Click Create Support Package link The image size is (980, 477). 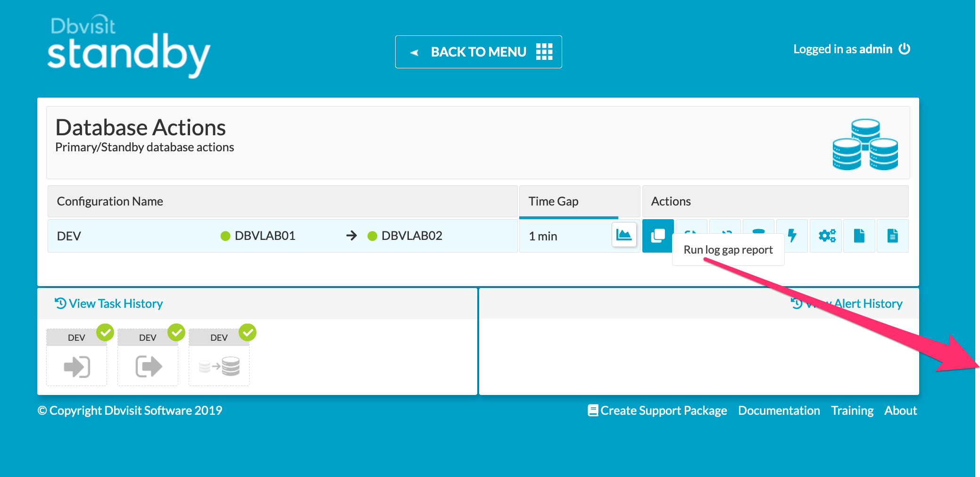click(657, 411)
